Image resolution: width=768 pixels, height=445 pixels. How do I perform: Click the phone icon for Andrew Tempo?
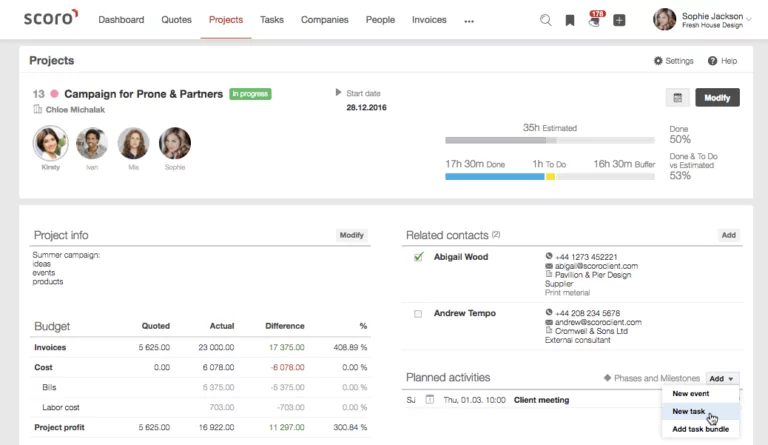549,312
